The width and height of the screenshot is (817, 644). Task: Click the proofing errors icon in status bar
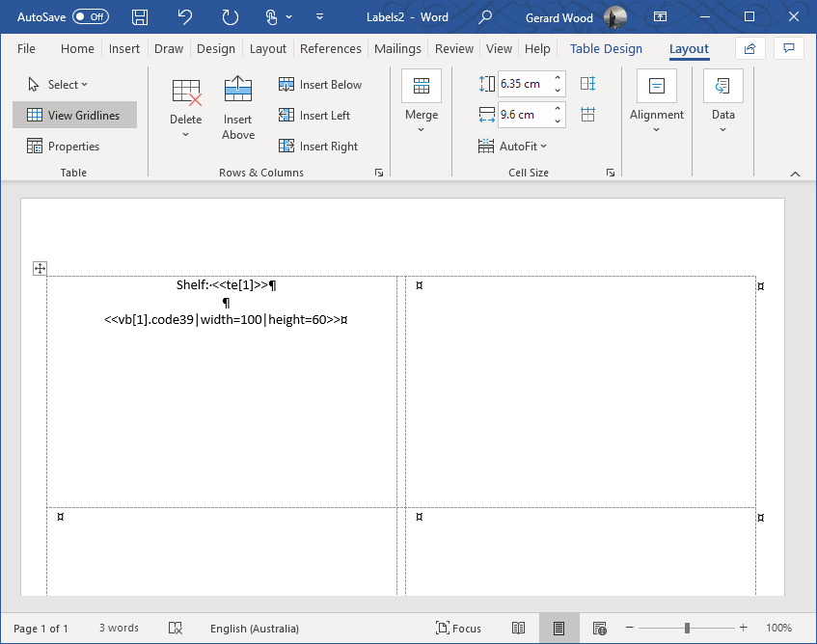click(x=177, y=628)
